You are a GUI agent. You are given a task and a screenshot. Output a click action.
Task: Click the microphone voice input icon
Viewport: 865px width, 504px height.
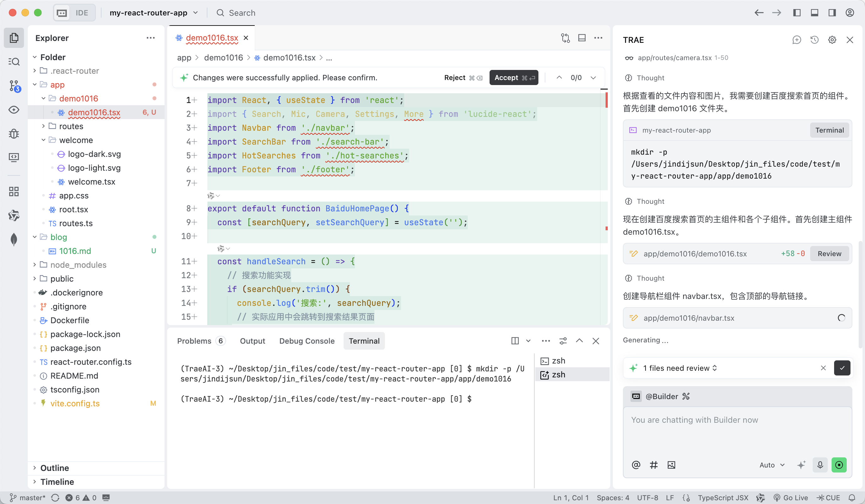click(820, 465)
